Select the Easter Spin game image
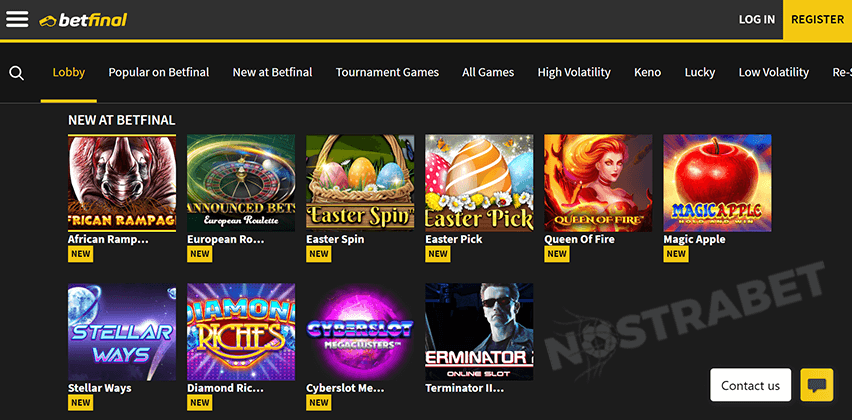The height and width of the screenshot is (420, 852). (x=360, y=183)
